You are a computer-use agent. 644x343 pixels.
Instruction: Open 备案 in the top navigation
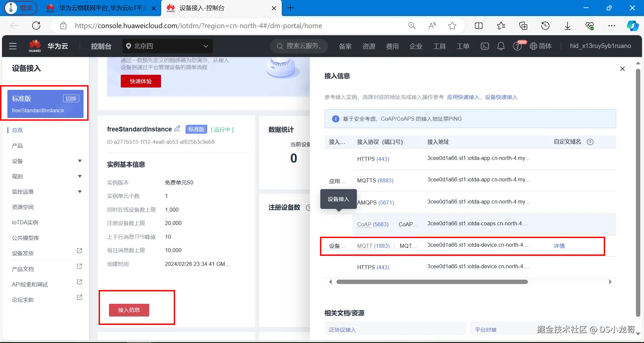click(345, 46)
